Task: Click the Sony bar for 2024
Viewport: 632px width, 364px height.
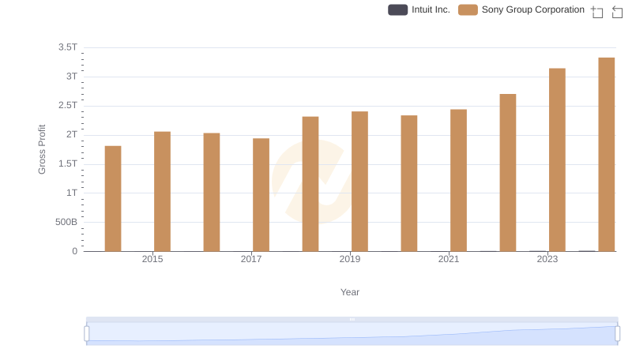Action: coord(607,154)
